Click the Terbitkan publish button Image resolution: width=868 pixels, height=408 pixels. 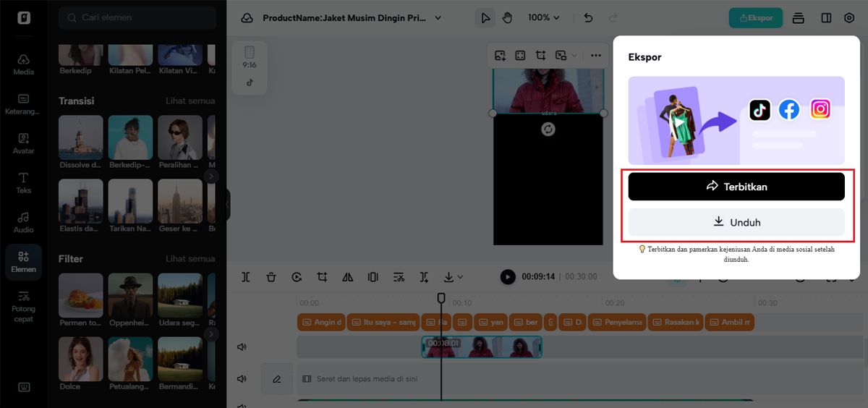tap(736, 187)
